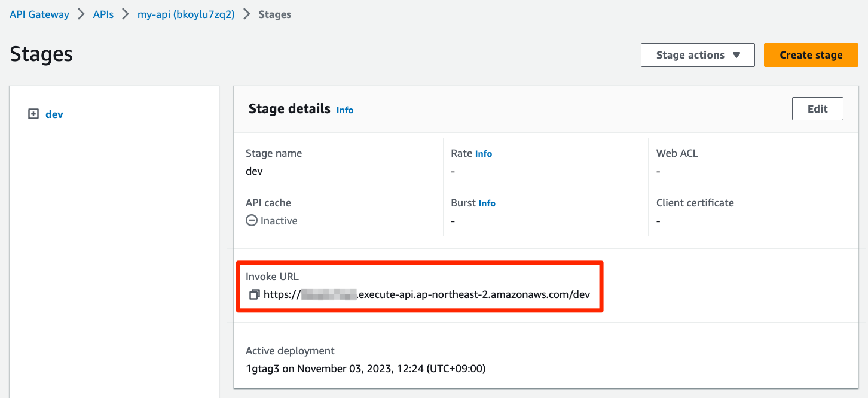Viewport: 868px width, 398px height.
Task: Open Info link next to Stage details
Action: (345, 110)
